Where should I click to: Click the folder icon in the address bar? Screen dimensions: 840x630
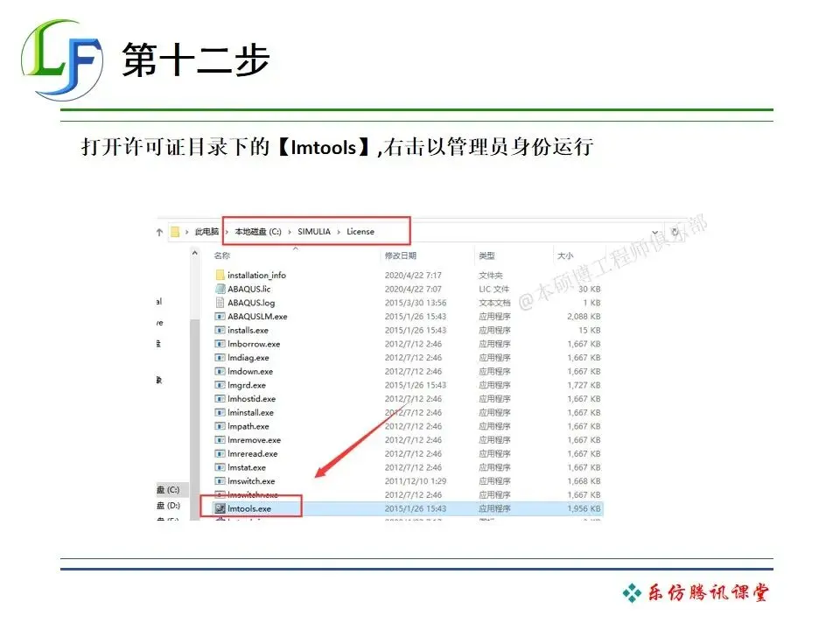[x=175, y=231]
